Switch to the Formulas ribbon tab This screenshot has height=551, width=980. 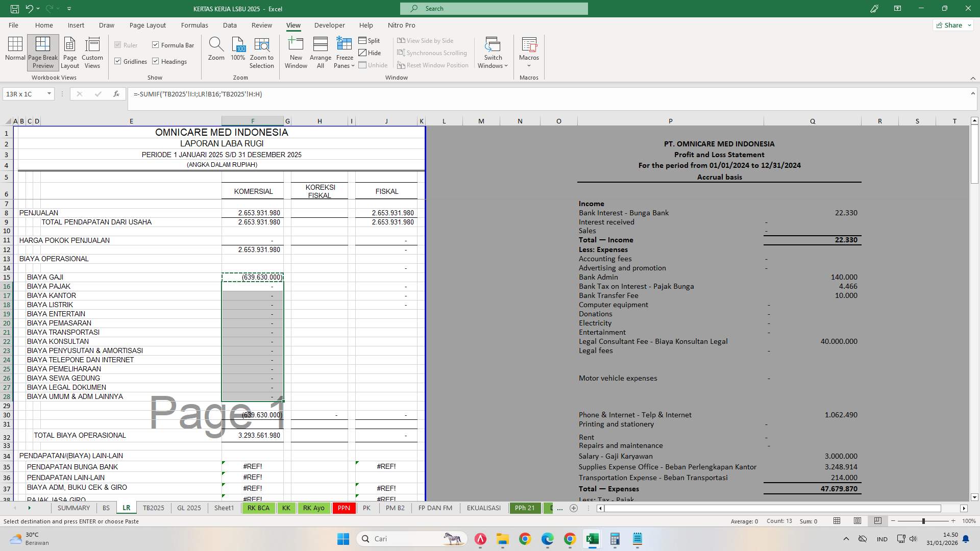[x=194, y=25]
